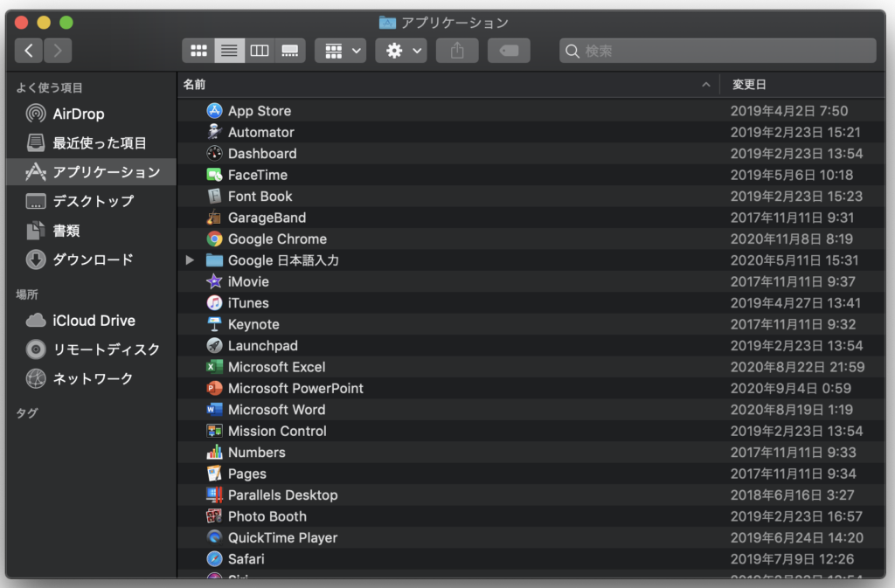
Task: Click the QuickTime Player icon
Action: click(214, 537)
